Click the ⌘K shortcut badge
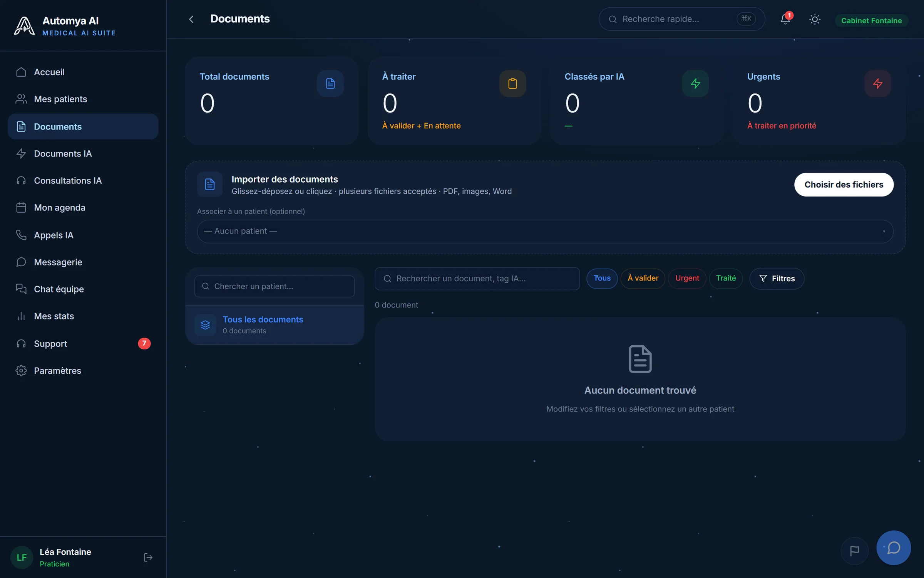Image resolution: width=924 pixels, height=578 pixels. tap(746, 19)
